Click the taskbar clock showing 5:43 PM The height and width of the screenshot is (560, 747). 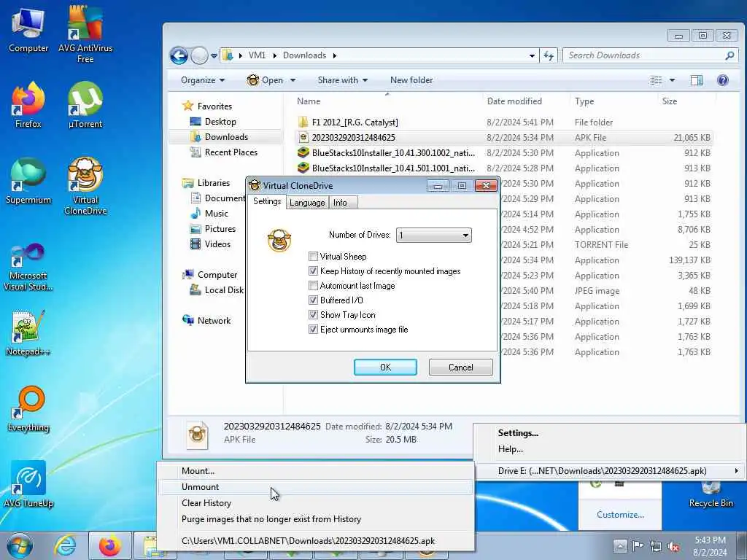pos(710,546)
